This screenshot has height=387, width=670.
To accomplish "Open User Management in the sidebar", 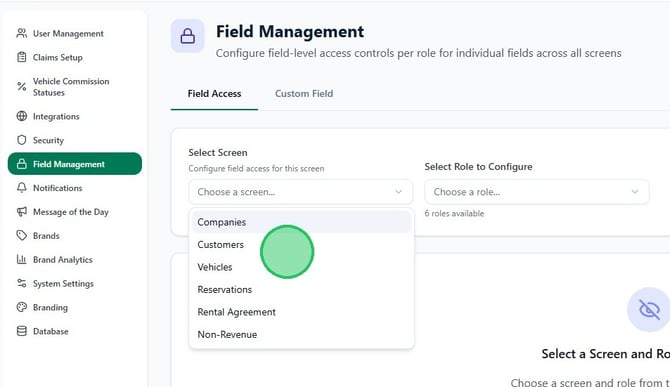I will click(x=75, y=33).
